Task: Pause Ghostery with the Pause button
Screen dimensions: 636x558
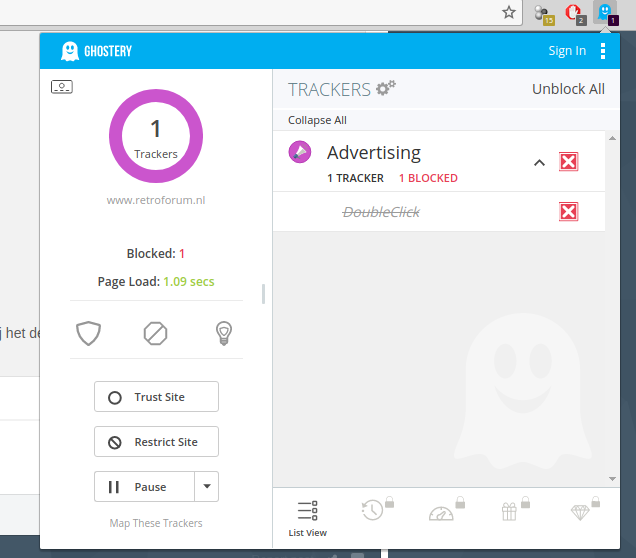Action: coord(144,487)
